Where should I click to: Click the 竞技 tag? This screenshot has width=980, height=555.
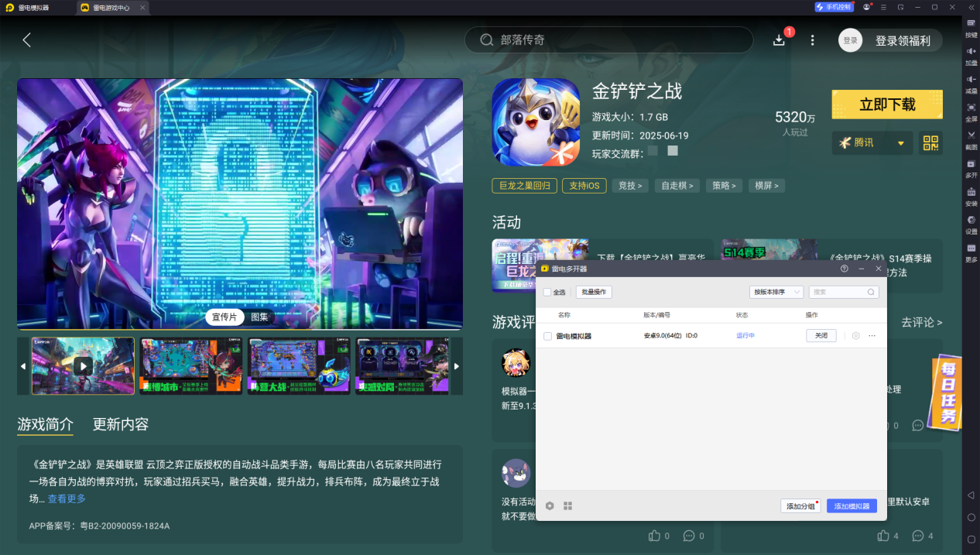tap(629, 186)
